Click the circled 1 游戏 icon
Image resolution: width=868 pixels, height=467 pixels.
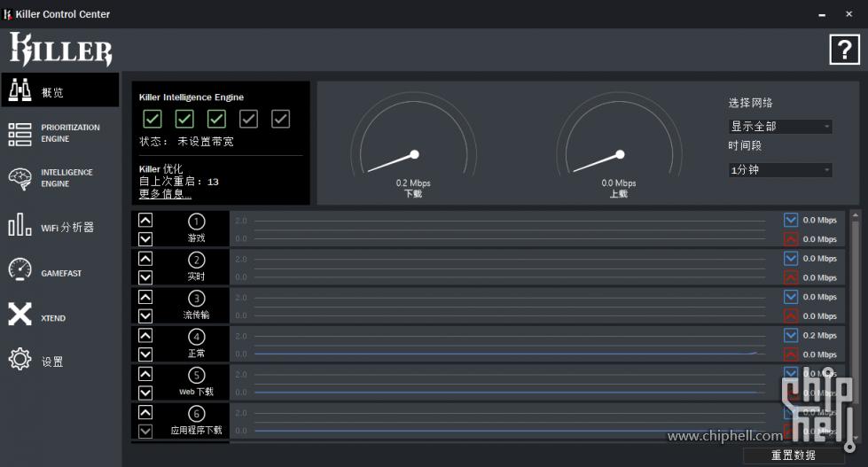click(197, 222)
